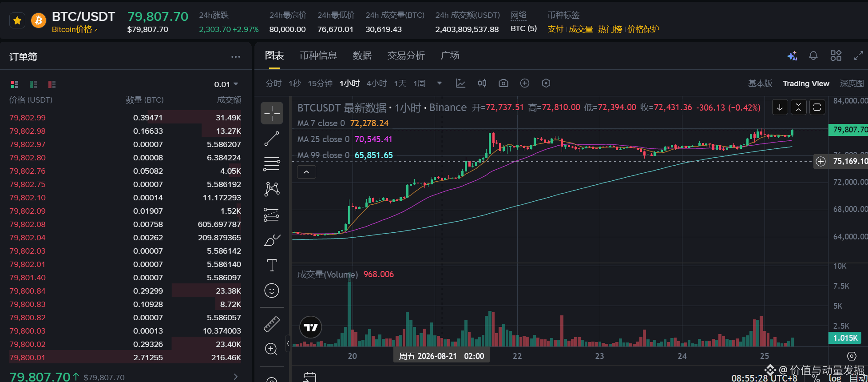Viewport: 868px width, 382px height.
Task: Open the arrow next to 79,807.70 last price
Action: point(236,377)
